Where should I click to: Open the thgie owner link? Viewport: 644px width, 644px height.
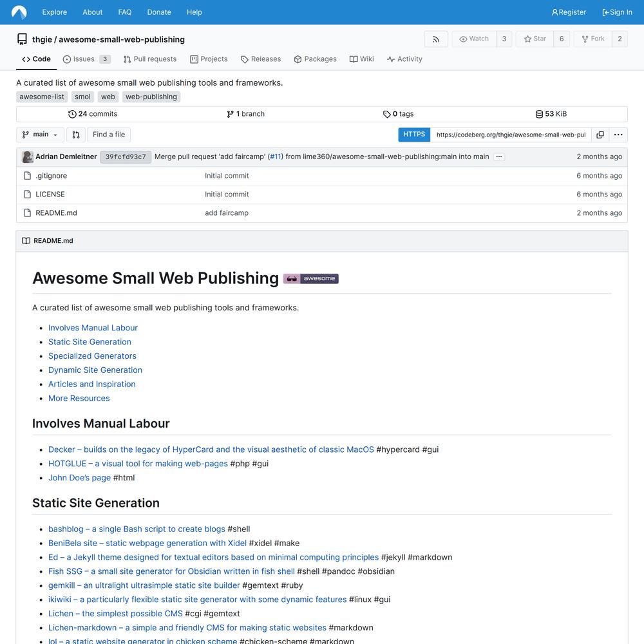[x=42, y=39]
